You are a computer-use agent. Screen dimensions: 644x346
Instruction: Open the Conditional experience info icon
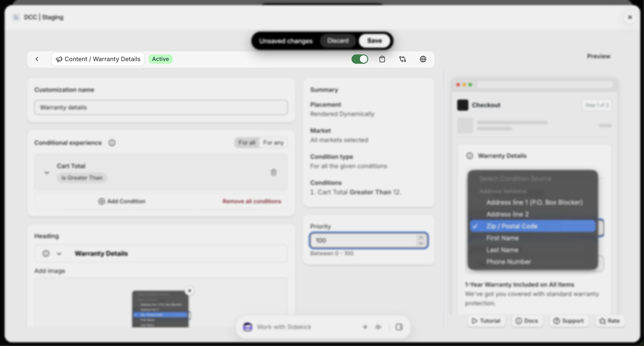pos(112,143)
